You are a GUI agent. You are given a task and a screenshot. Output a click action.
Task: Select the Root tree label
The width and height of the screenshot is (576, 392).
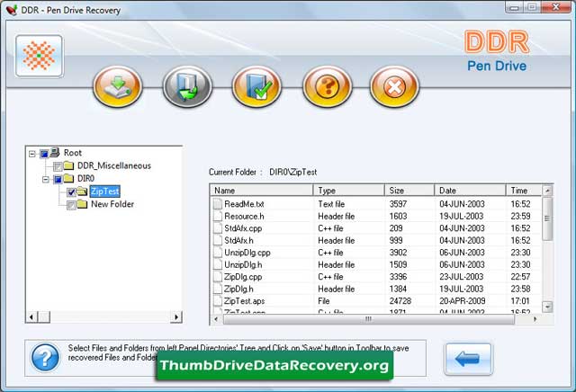coord(73,153)
